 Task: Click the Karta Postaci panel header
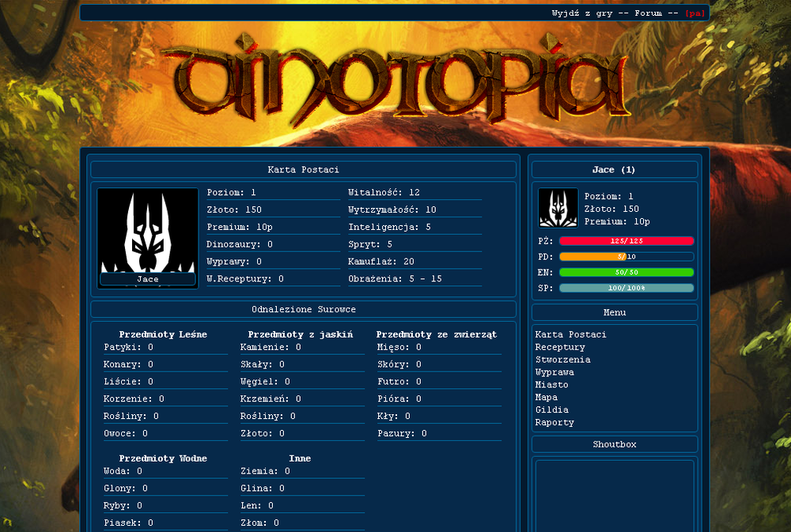303,169
